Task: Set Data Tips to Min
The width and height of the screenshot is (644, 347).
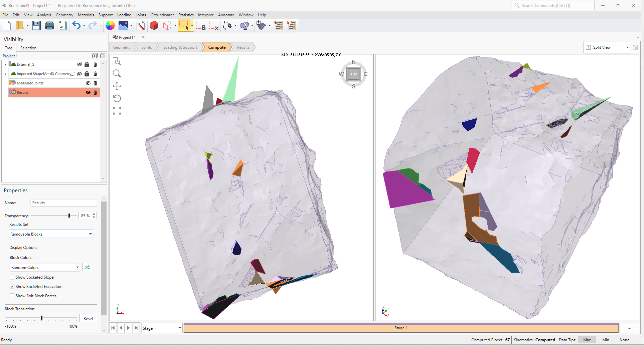Action: click(606, 340)
